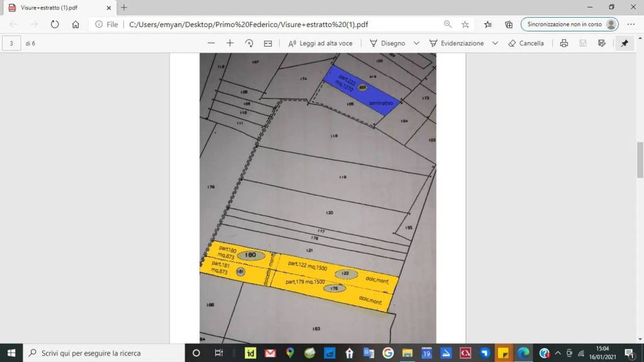Screen dimensions: 644x362
Task: Select the Visure+estratto (1).pdf tab
Action: pyautogui.click(x=57, y=8)
